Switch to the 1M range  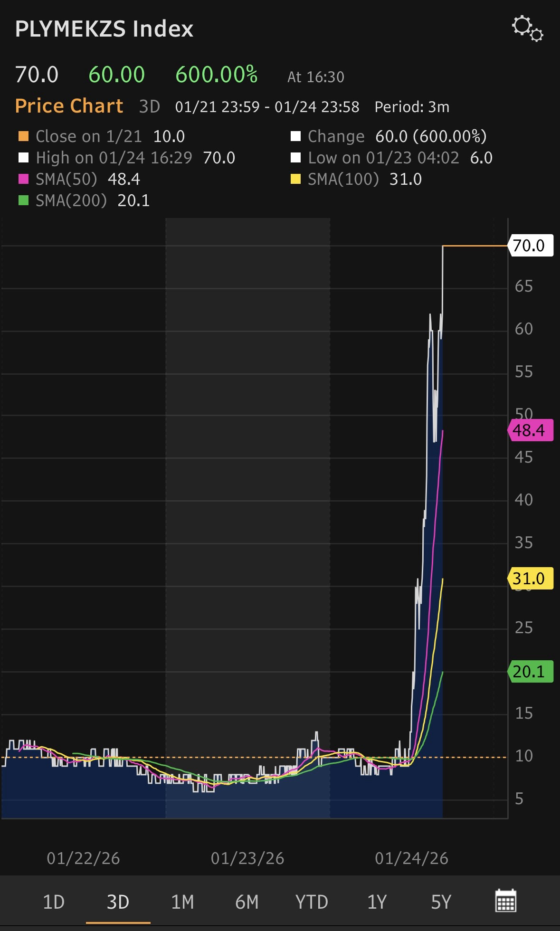(182, 902)
